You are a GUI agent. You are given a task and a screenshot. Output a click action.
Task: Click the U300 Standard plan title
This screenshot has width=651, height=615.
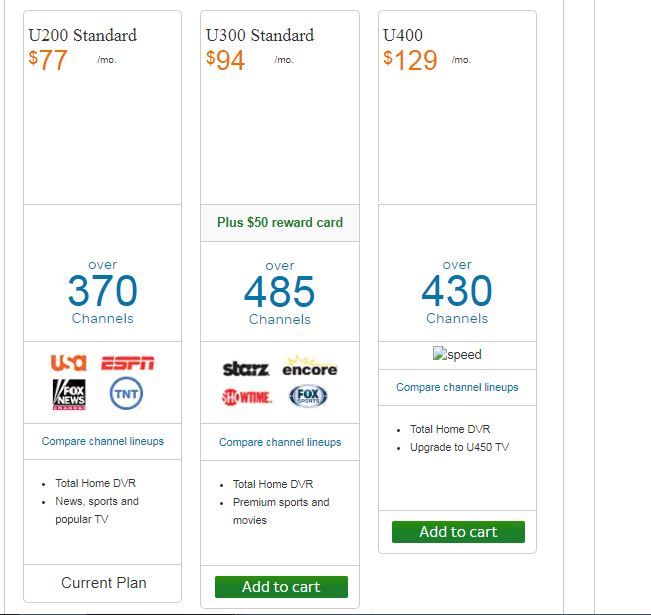pyautogui.click(x=260, y=35)
